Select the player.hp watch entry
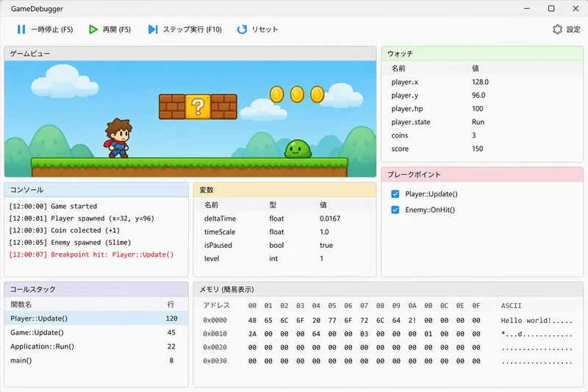This screenshot has height=392, width=588. point(482,109)
